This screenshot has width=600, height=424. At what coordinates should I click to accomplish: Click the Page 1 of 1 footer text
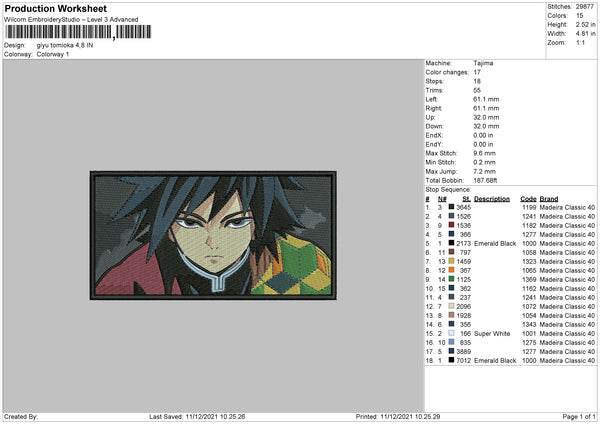click(579, 417)
